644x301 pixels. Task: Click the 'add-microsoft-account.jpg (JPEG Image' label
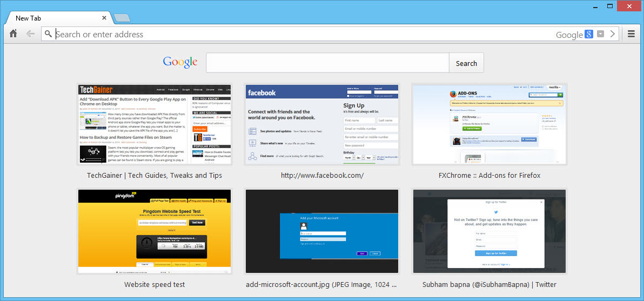[x=321, y=285]
